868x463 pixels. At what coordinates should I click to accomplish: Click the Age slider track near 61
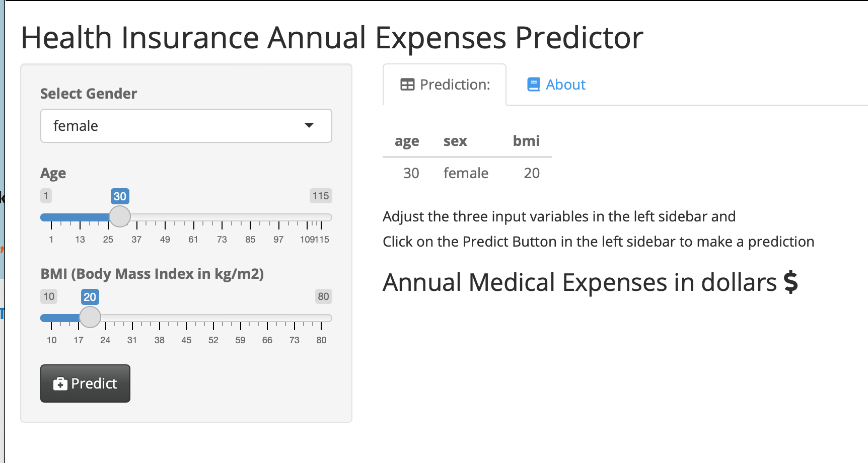tap(193, 217)
